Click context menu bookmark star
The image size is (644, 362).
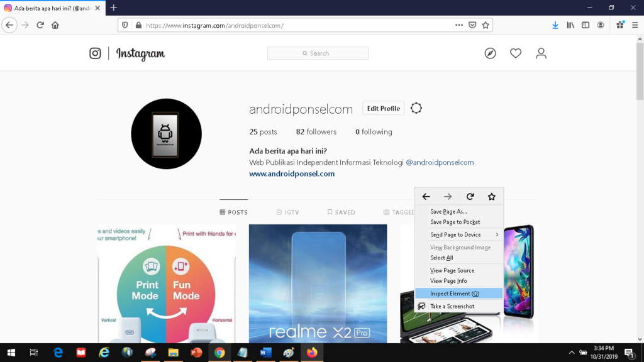point(492,197)
